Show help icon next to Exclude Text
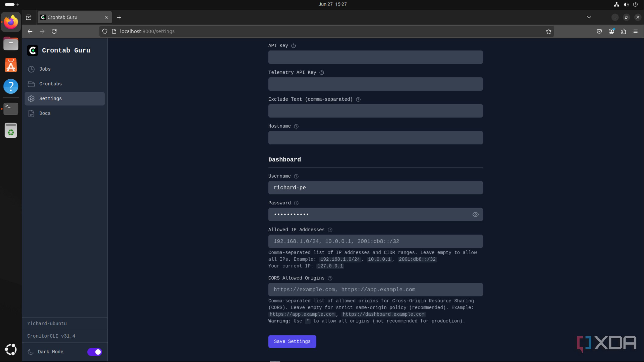The image size is (644, 362). pos(358,99)
